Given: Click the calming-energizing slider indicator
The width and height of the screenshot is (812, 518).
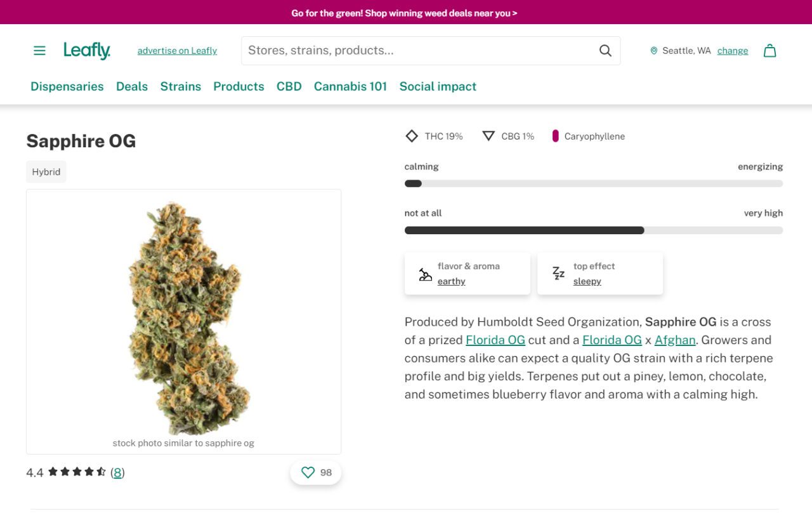Looking at the screenshot, I should pyautogui.click(x=413, y=183).
